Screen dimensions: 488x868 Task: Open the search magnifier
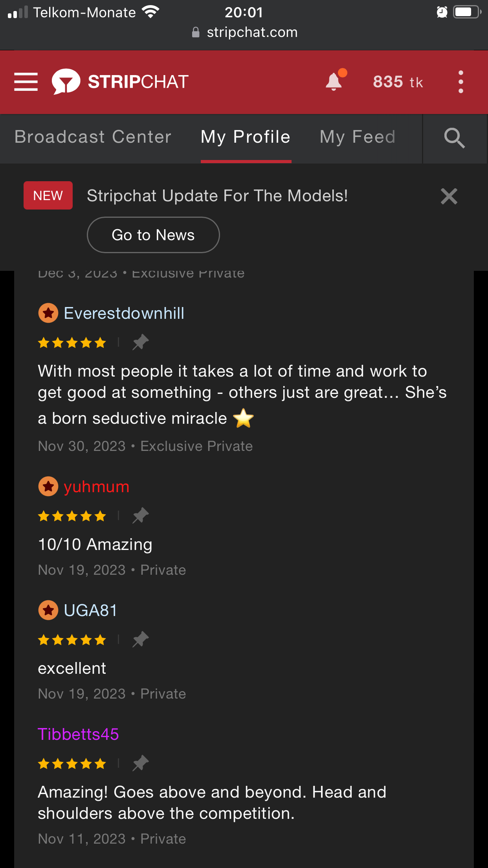(x=455, y=138)
